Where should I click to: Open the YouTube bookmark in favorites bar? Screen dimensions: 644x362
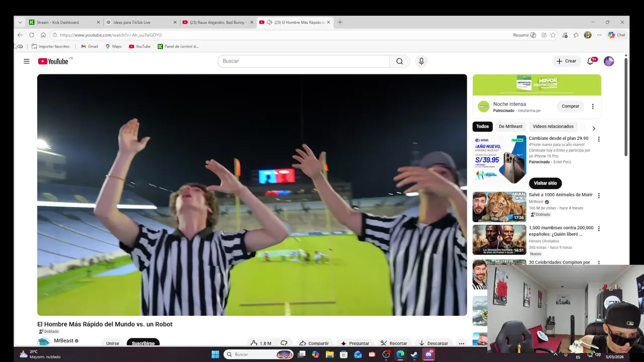tap(139, 46)
